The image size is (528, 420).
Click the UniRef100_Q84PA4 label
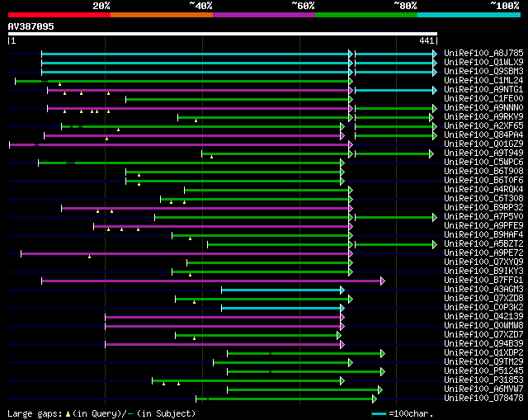(483, 134)
